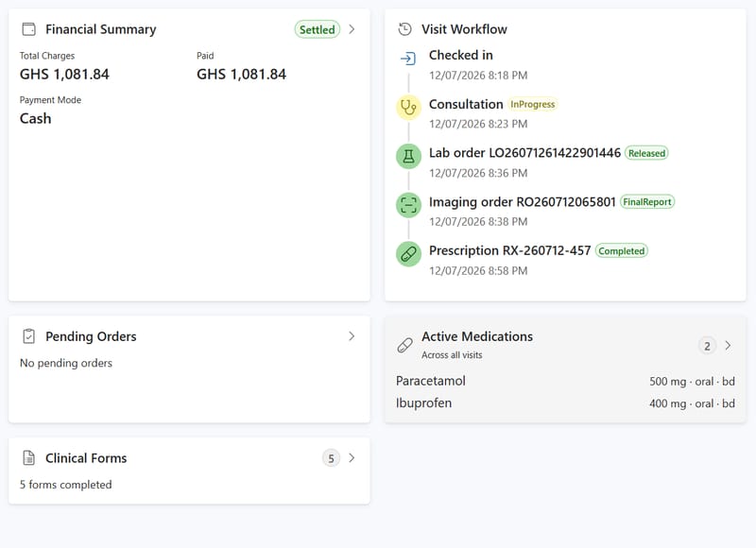This screenshot has height=548, width=756.
Task: Click the InProgress consultation badge
Action: [x=532, y=104]
